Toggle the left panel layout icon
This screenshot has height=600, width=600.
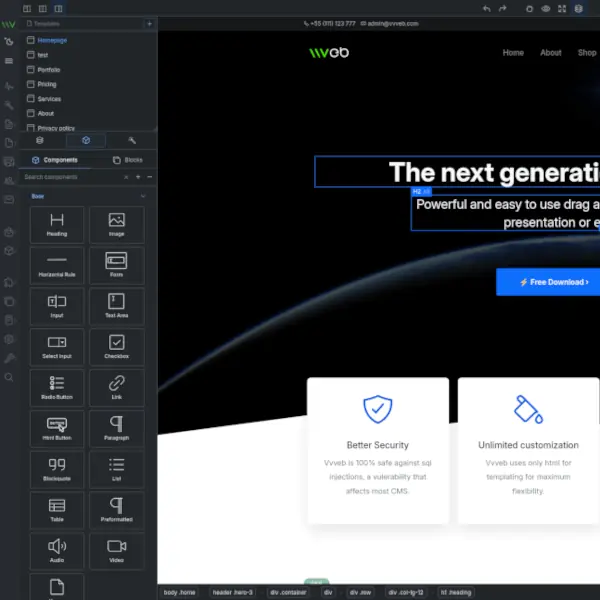[27, 8]
